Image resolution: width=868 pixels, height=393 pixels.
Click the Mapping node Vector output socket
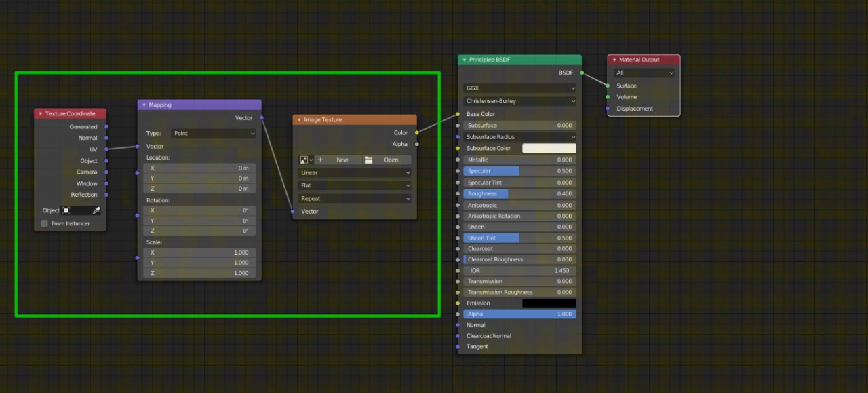[261, 117]
